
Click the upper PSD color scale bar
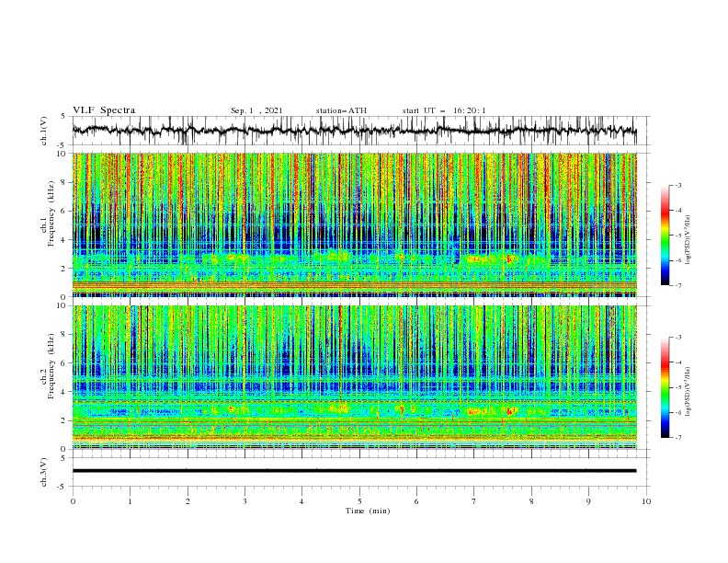tap(665, 236)
